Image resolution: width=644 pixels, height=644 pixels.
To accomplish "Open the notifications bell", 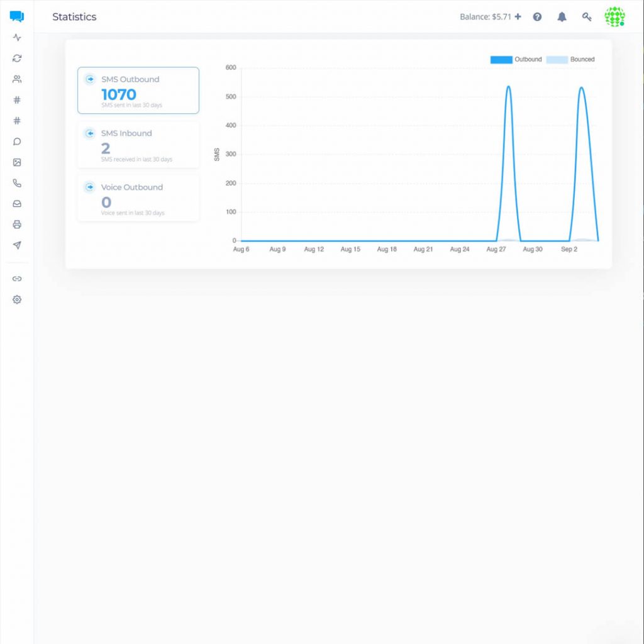I will click(562, 17).
